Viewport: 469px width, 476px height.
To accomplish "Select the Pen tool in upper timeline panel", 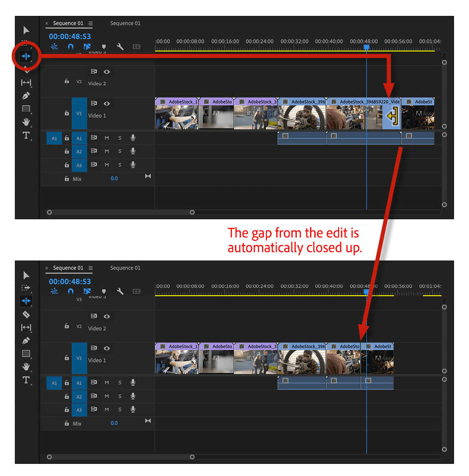I will 26,96.
